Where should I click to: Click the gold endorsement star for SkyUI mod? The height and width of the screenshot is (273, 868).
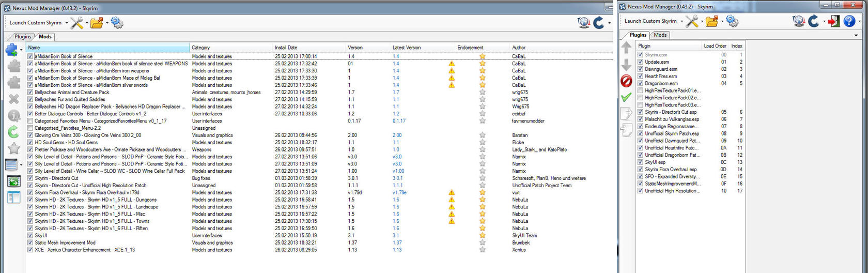(482, 235)
